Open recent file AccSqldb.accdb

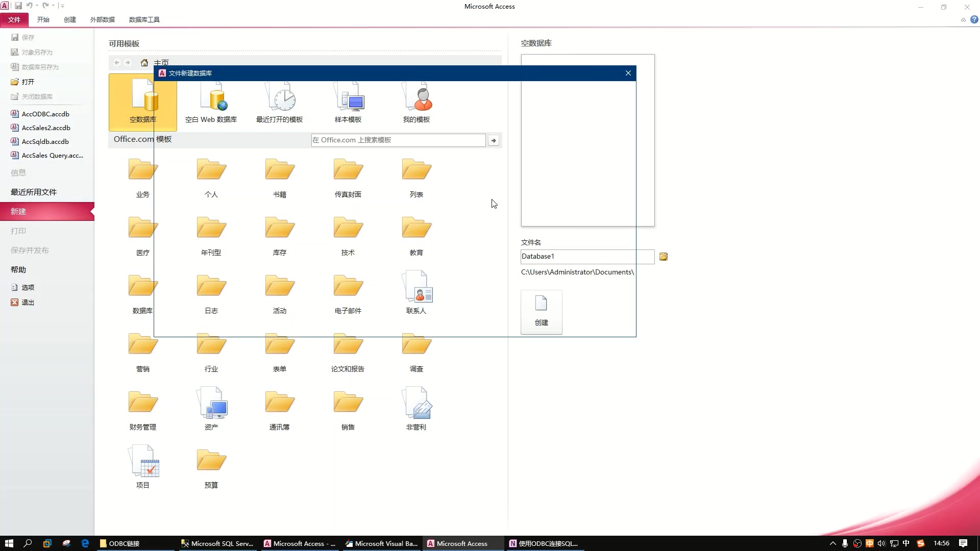40,142
